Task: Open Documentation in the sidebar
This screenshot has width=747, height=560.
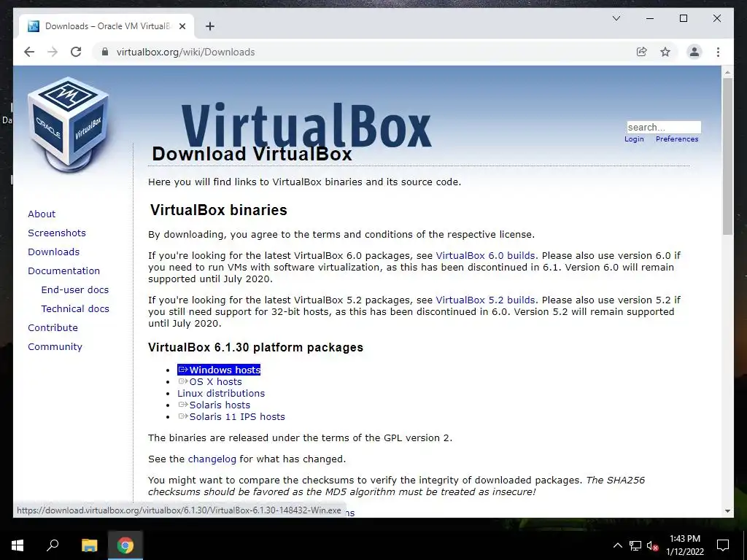Action: pyautogui.click(x=64, y=271)
